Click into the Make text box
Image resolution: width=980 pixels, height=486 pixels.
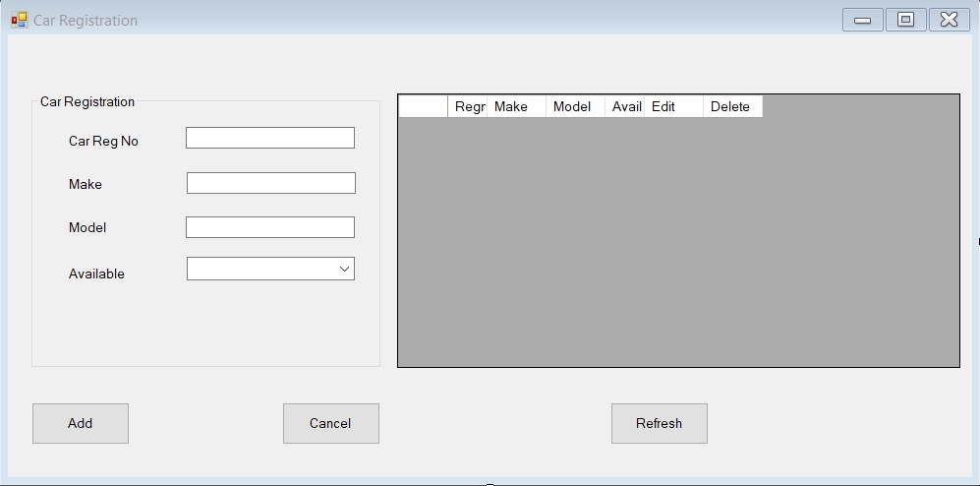tap(270, 183)
